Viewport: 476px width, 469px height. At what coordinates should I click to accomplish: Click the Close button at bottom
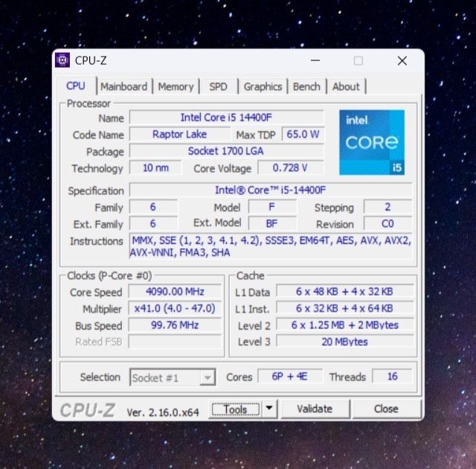[386, 409]
